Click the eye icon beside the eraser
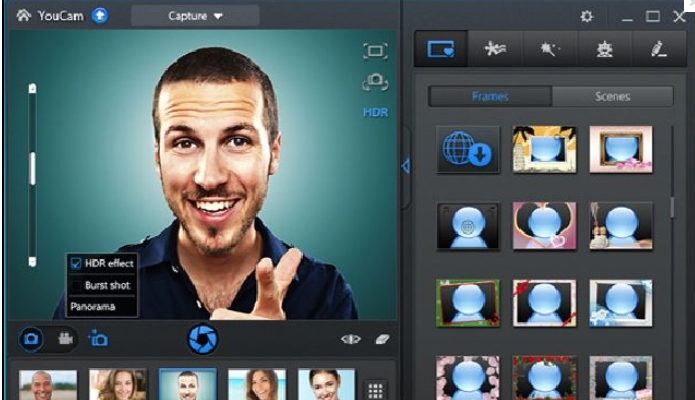695x400 pixels. (x=350, y=339)
